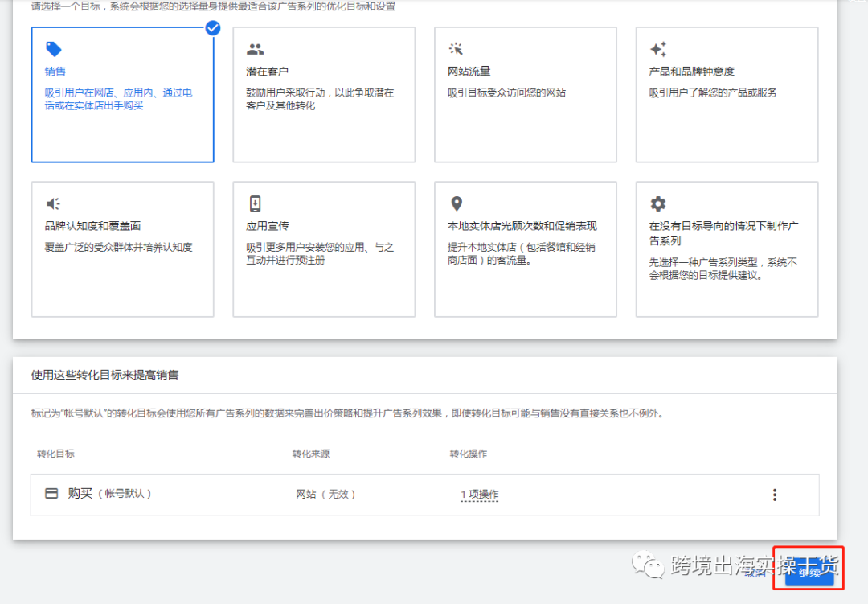Select the 本地实体店光顾次数和促销表现 objective
The height and width of the screenshot is (604, 868).
[x=526, y=248]
